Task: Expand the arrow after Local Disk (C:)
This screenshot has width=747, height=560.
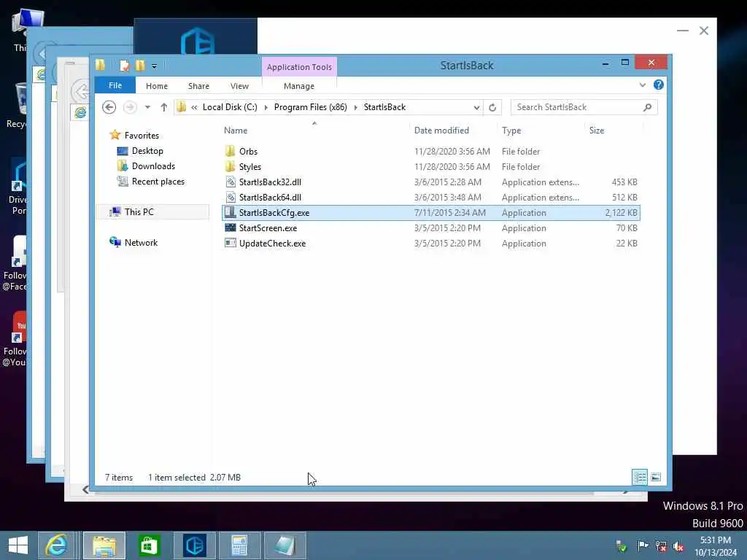Action: pyautogui.click(x=266, y=108)
